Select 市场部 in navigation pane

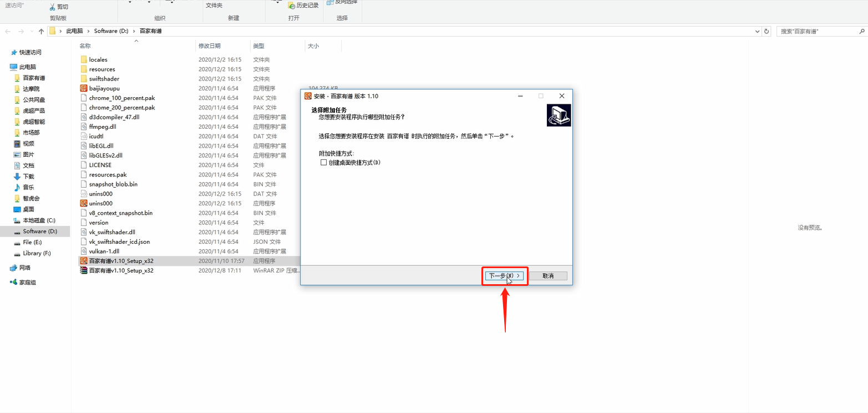31,133
